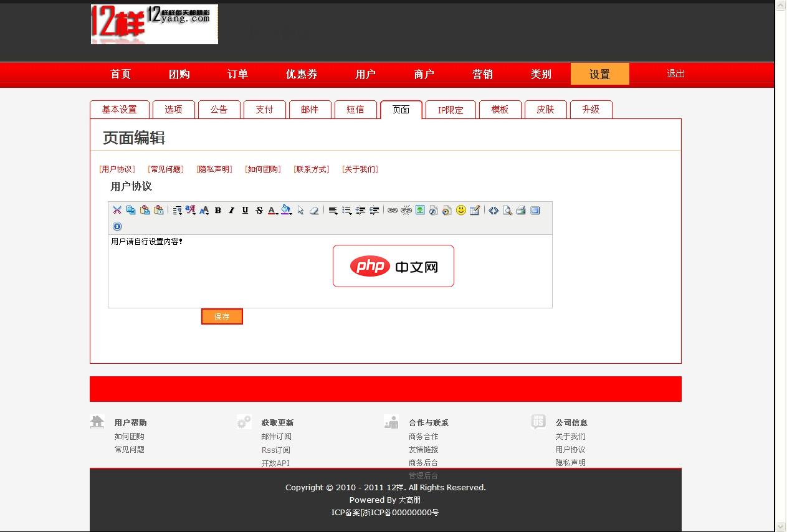Toggle bold formatting in editor toolbar
787x532 pixels.
(218, 211)
